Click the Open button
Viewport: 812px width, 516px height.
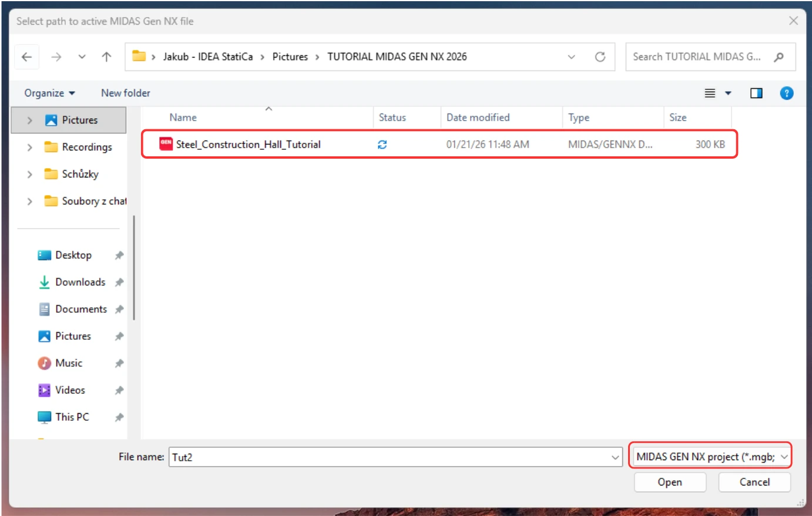(x=670, y=482)
